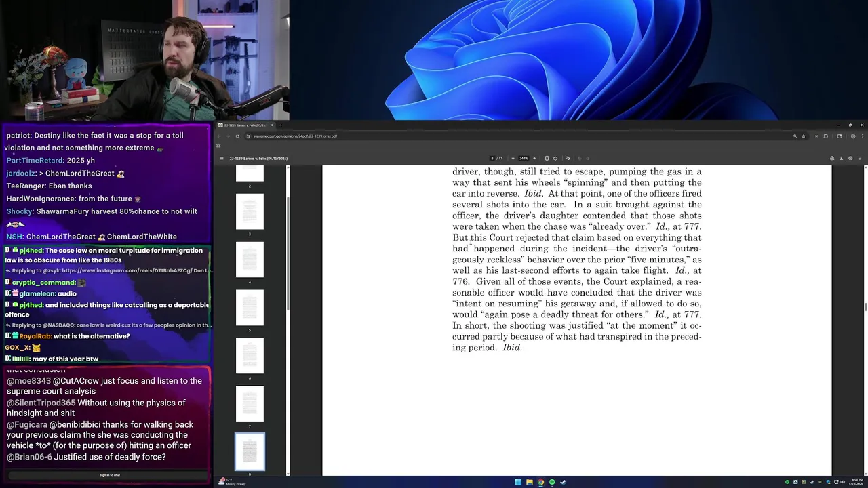Open Spotify from the taskbar
Image resolution: width=868 pixels, height=488 pixels.
[552, 482]
